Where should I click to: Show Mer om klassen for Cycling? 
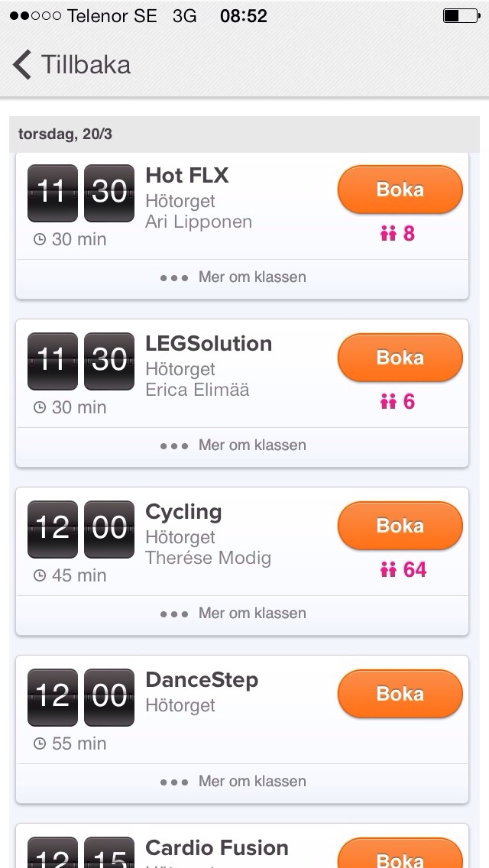tap(234, 614)
